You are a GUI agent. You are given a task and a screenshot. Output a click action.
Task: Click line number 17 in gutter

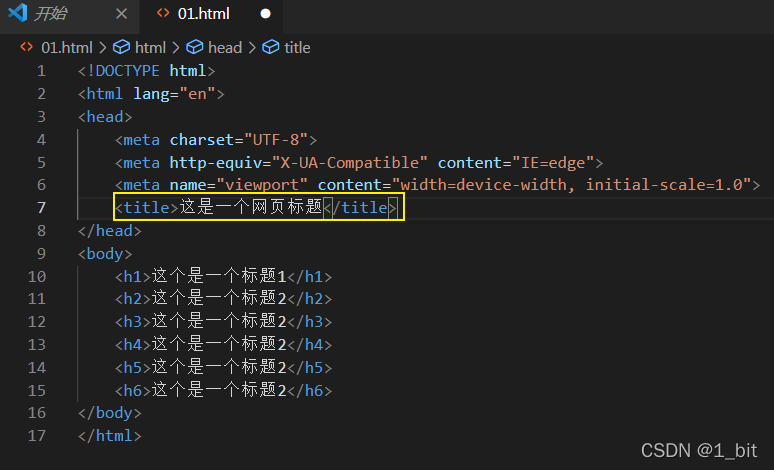(x=37, y=436)
